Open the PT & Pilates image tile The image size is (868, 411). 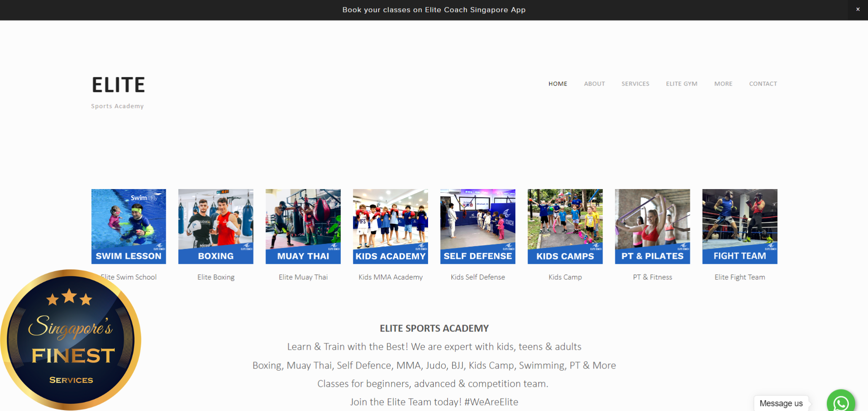tap(652, 226)
